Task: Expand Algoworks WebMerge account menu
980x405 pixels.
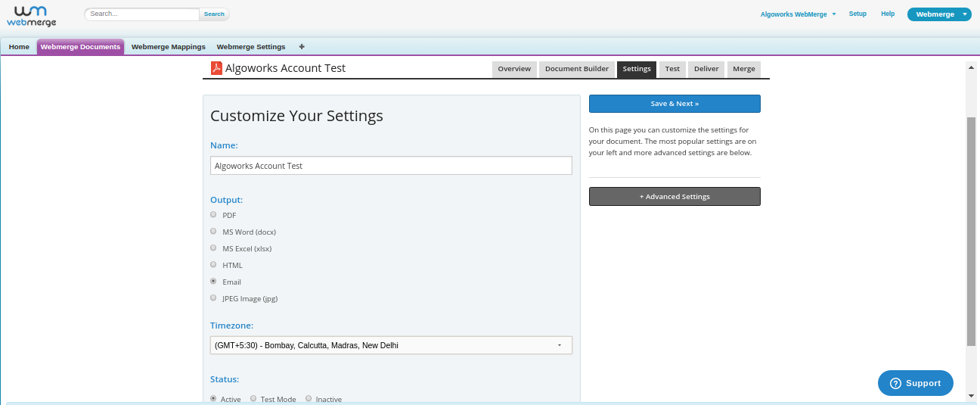Action: click(x=798, y=14)
